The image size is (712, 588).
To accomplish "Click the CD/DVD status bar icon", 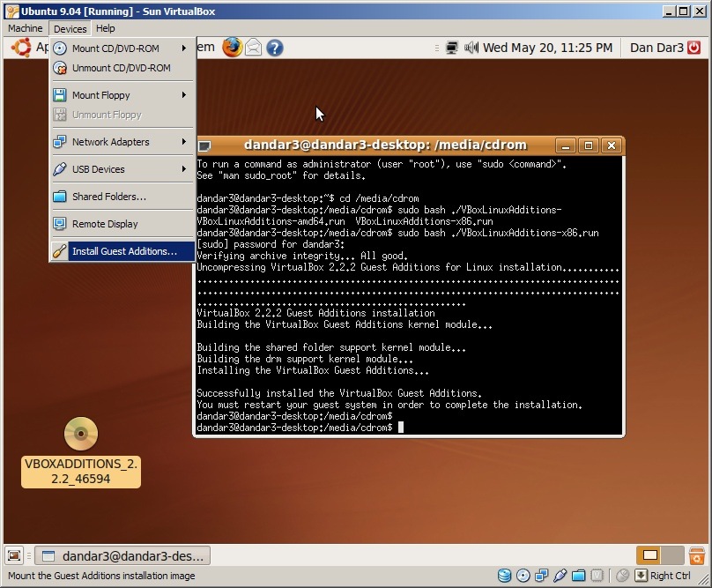I will [523, 576].
